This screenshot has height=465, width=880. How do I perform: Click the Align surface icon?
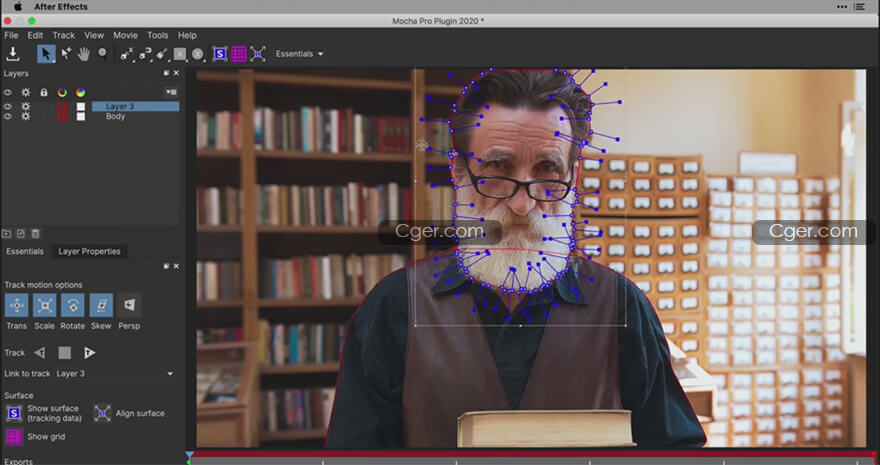click(102, 413)
